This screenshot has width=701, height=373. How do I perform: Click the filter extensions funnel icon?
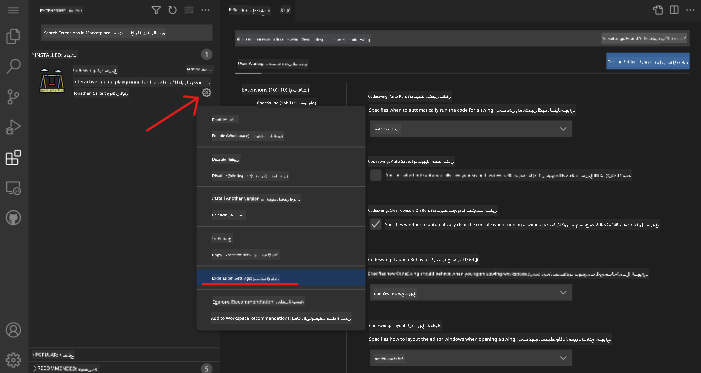pyautogui.click(x=156, y=10)
